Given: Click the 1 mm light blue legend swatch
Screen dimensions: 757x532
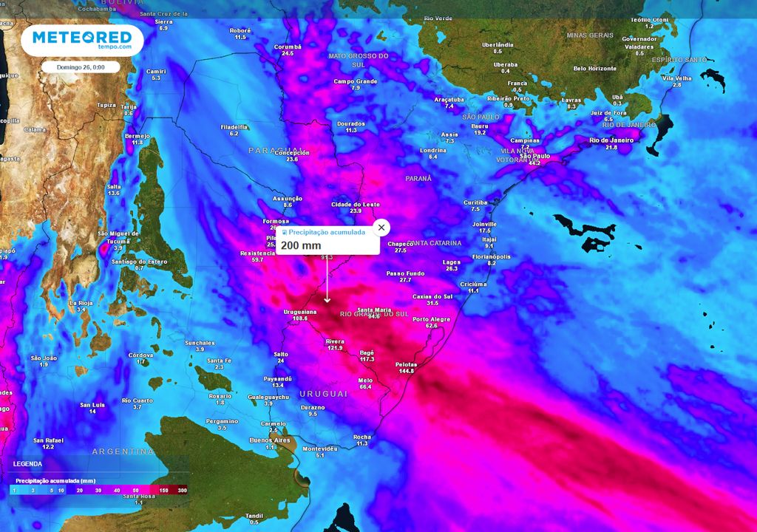Looking at the screenshot, I should (x=14, y=490).
